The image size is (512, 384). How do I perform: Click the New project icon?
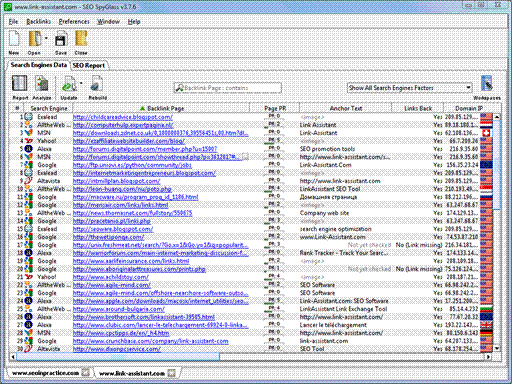(14, 39)
